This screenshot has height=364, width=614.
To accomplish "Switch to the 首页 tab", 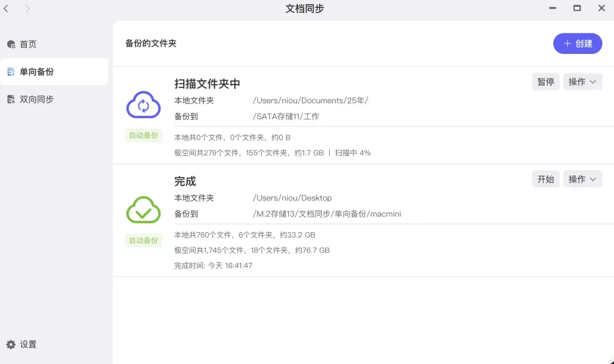I will tap(28, 44).
